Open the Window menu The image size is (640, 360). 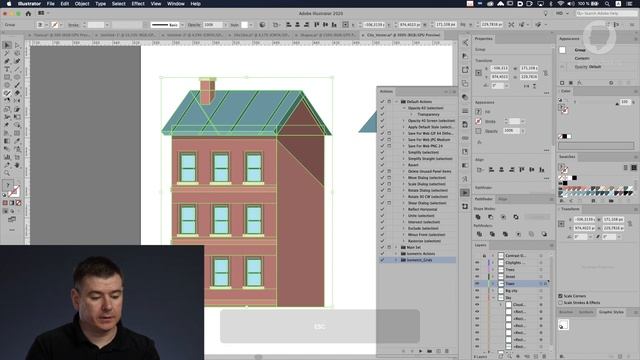pos(176,4)
